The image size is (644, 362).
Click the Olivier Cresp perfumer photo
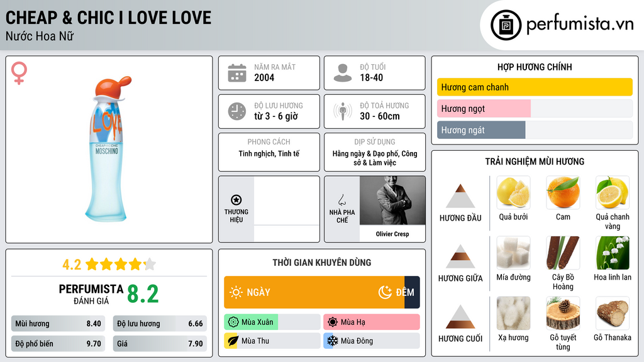point(392,200)
